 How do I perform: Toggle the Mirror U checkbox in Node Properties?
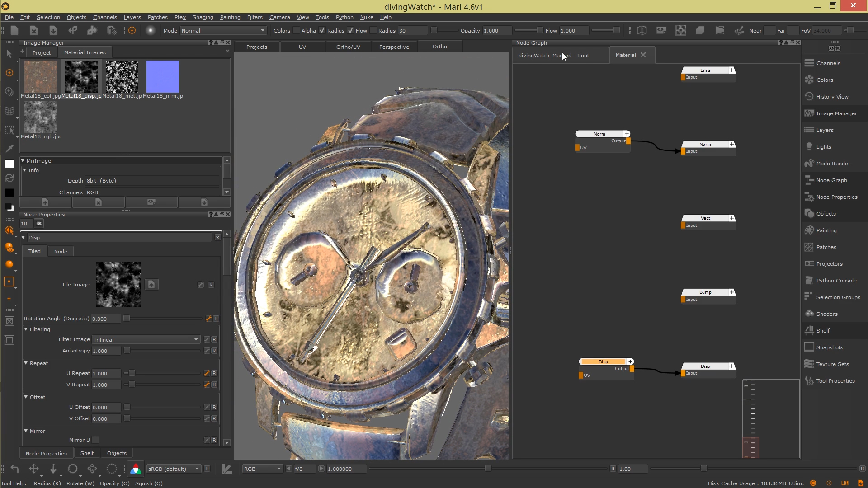[x=95, y=440]
